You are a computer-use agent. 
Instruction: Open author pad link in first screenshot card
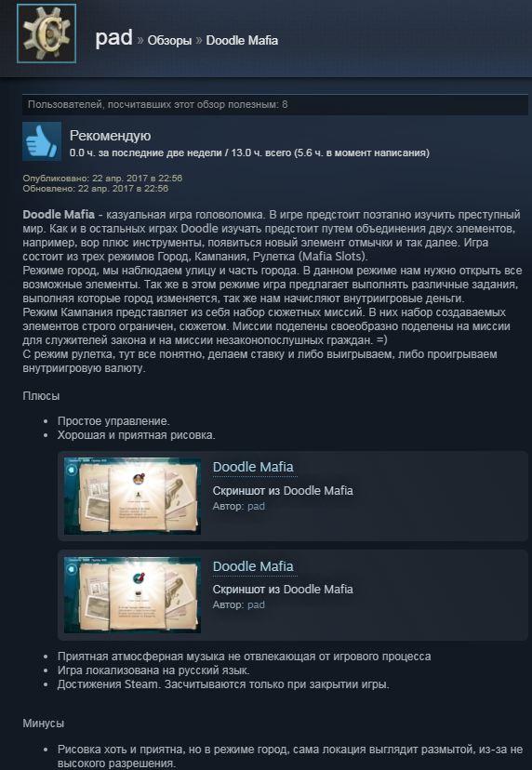(x=256, y=506)
